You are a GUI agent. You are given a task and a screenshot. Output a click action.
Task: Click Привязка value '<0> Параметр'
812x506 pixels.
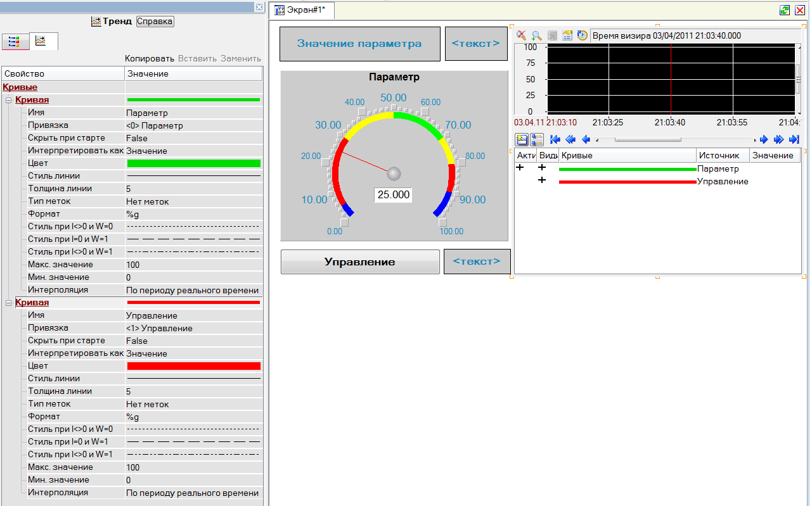[x=194, y=125]
